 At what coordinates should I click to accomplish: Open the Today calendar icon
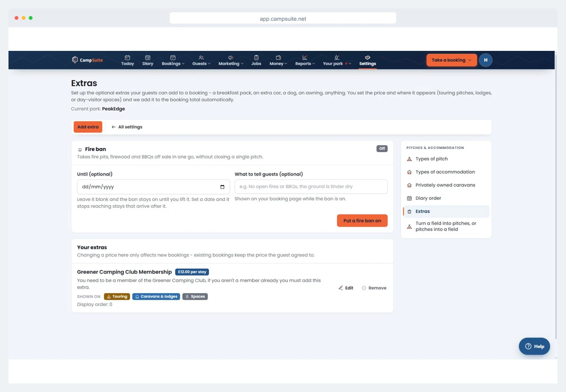pos(127,57)
